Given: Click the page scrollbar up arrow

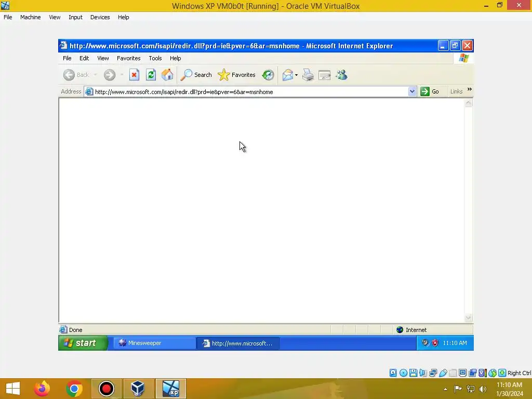Looking at the screenshot, I should pos(469,103).
